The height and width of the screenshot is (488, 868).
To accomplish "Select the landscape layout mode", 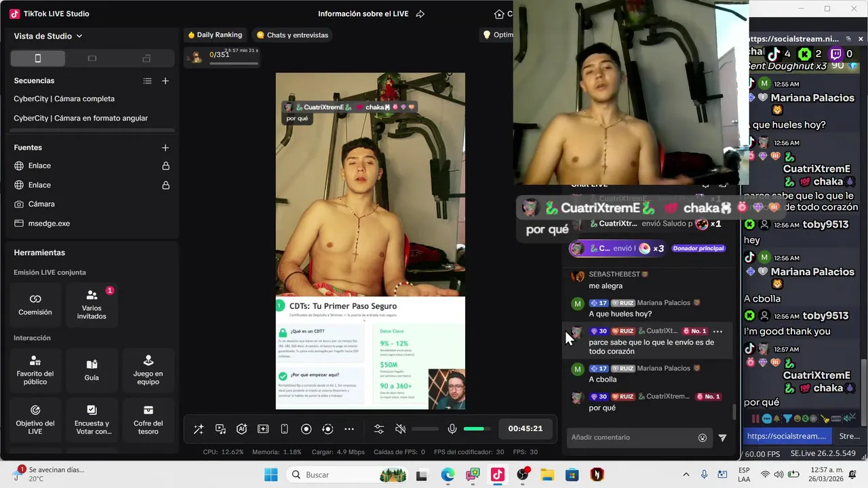I will point(92,58).
